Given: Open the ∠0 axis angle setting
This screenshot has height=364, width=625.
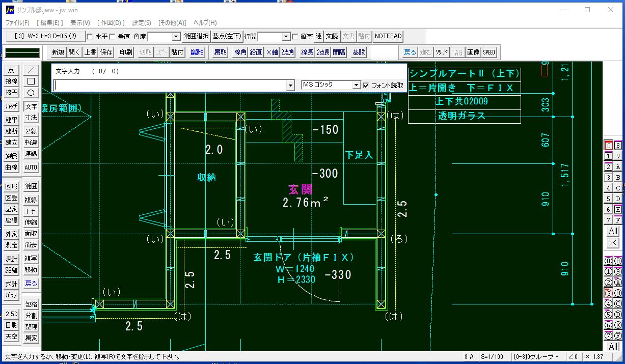Looking at the screenshot, I should pos(573,356).
